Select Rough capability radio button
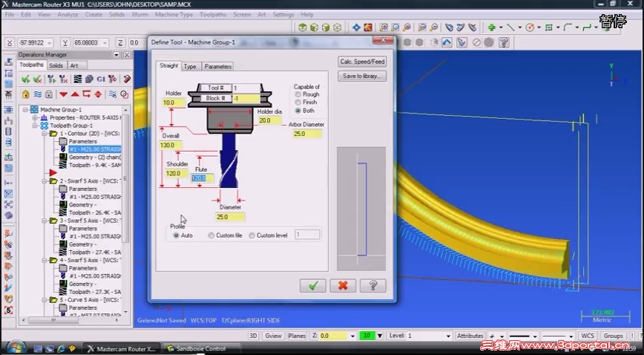 pos(298,94)
